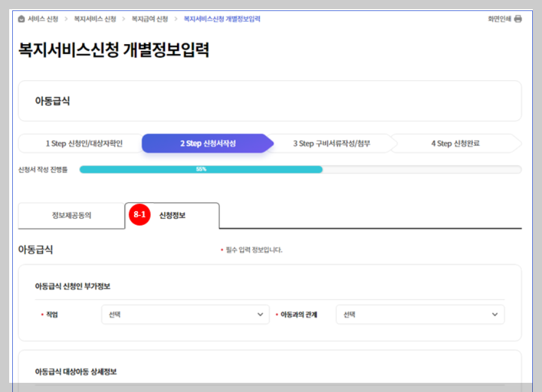Open the 직업 dropdown
This screenshot has width=542, height=392.
(x=186, y=315)
